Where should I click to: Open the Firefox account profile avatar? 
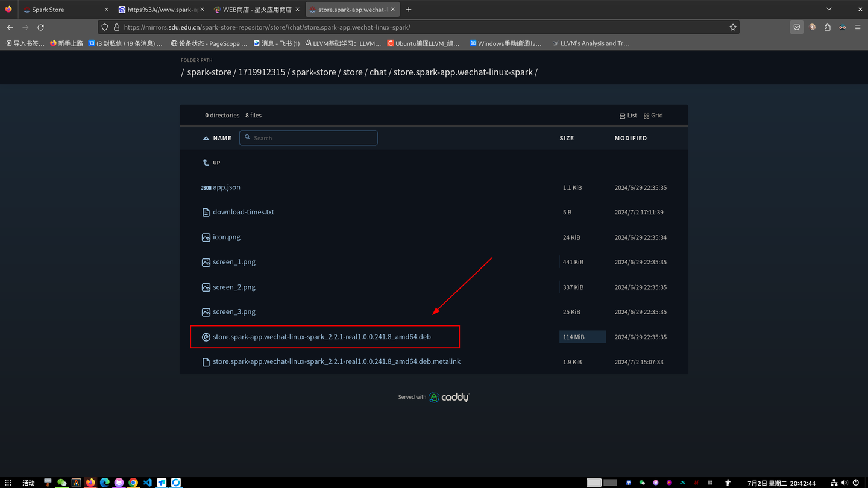coord(813,27)
